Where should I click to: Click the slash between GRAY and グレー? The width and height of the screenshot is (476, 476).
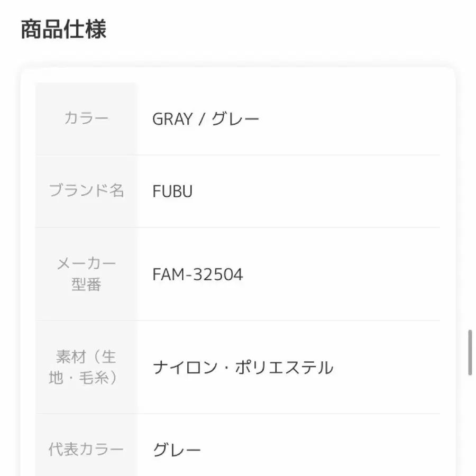202,119
